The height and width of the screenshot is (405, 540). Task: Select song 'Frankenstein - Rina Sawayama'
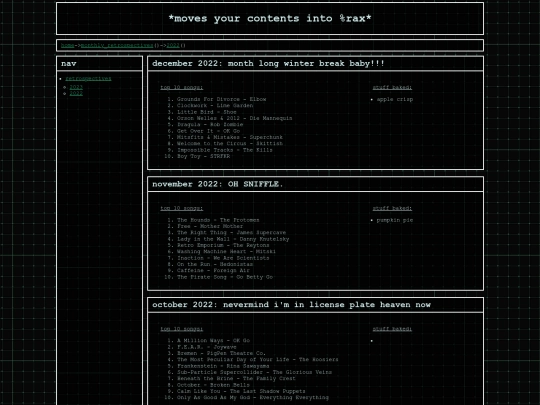223,366
